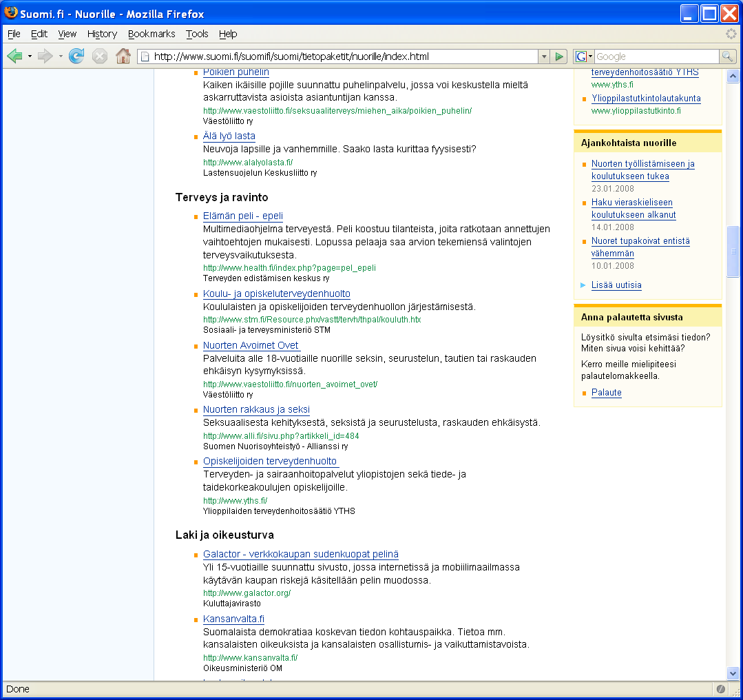Click the green Go arrow button
The image size is (743, 700).
pos(559,56)
